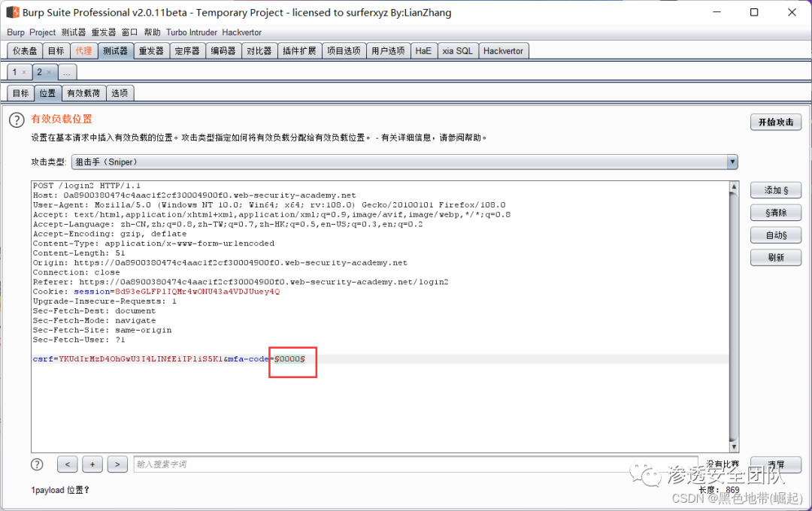Click the 添加 § button

click(x=776, y=190)
